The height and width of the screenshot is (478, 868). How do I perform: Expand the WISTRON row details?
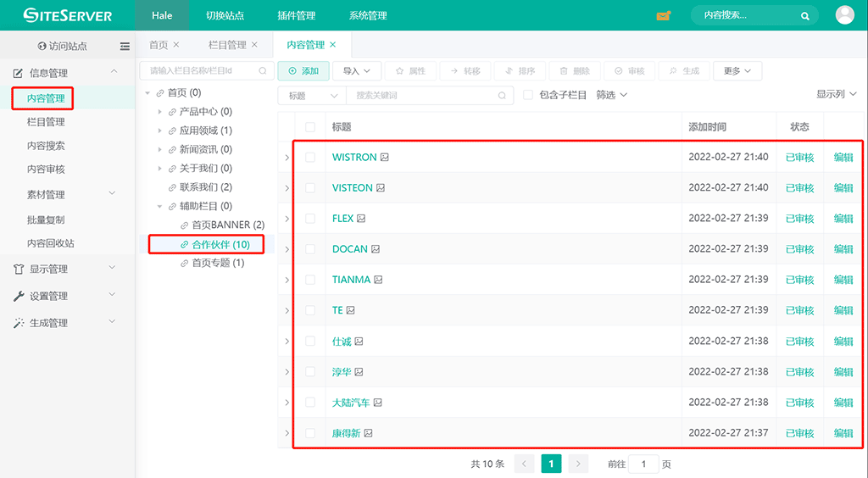coord(287,158)
